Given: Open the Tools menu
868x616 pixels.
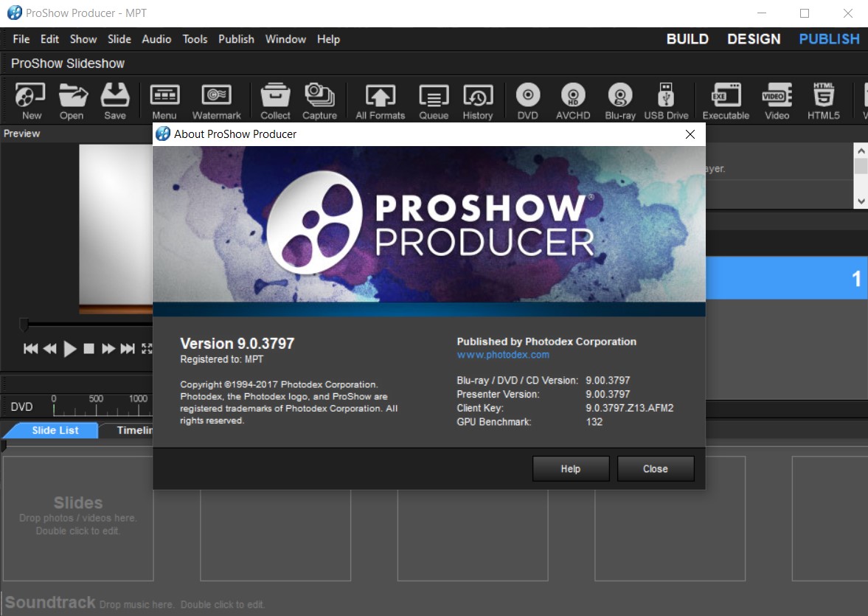Looking at the screenshot, I should [195, 39].
